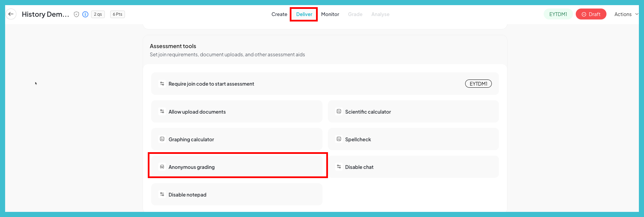Screen dimensions: 644x217
Task: Click the Disable notepad settings icon
Action: click(x=162, y=194)
